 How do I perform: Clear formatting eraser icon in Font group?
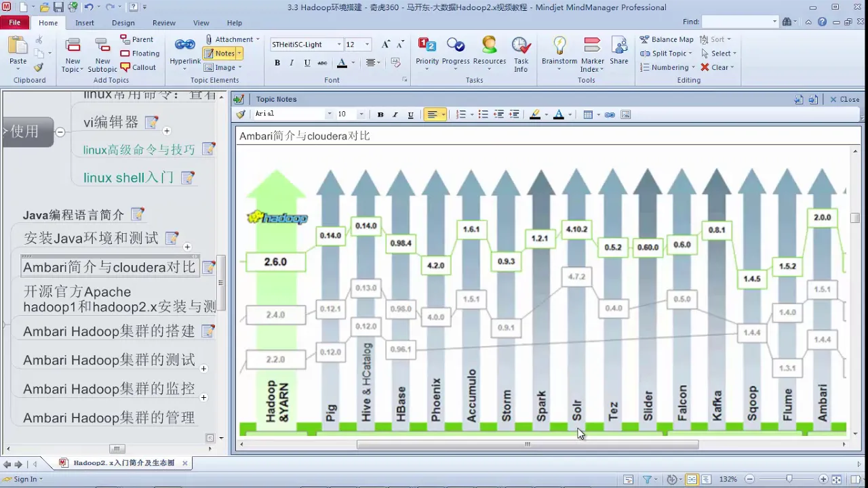coord(396,62)
